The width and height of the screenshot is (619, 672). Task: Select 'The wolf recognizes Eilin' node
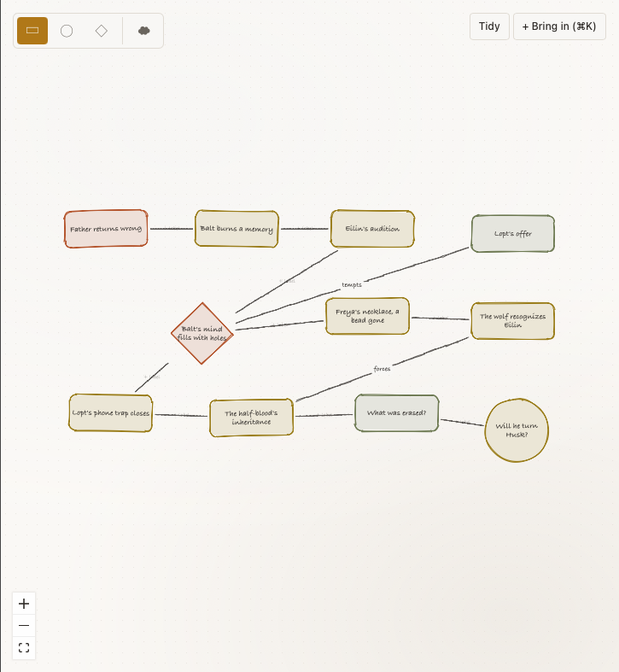pos(512,321)
